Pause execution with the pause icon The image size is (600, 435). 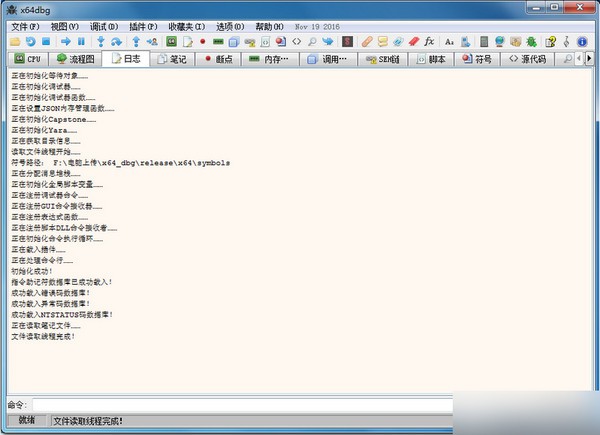pyautogui.click(x=81, y=41)
